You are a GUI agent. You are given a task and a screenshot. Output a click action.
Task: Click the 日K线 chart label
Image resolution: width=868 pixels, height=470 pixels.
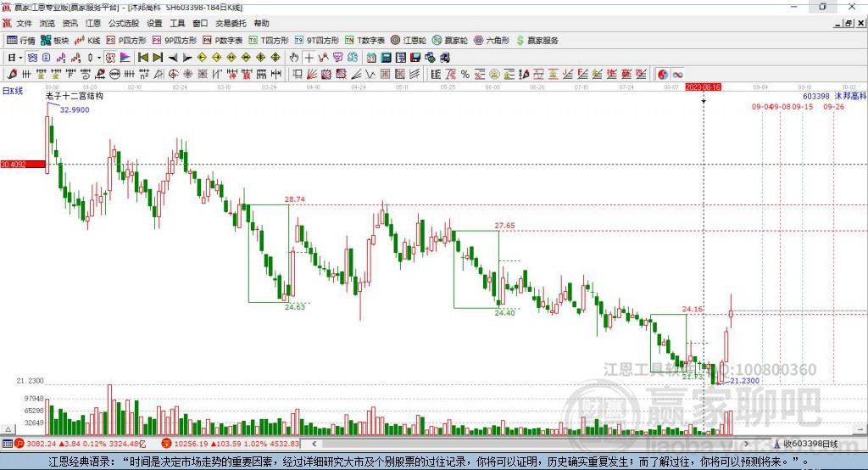tap(13, 91)
